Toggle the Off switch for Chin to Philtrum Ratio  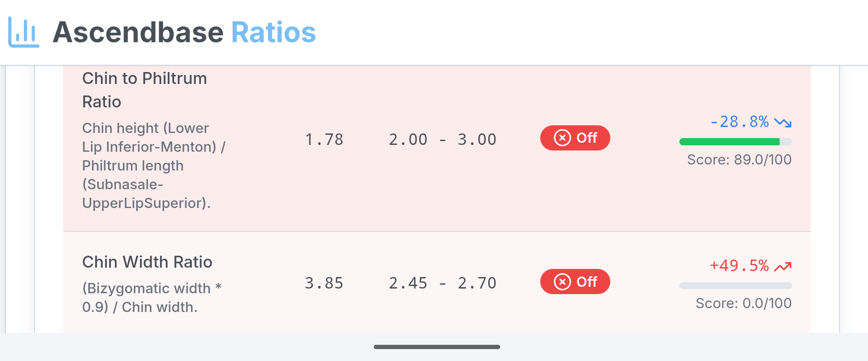(x=575, y=138)
